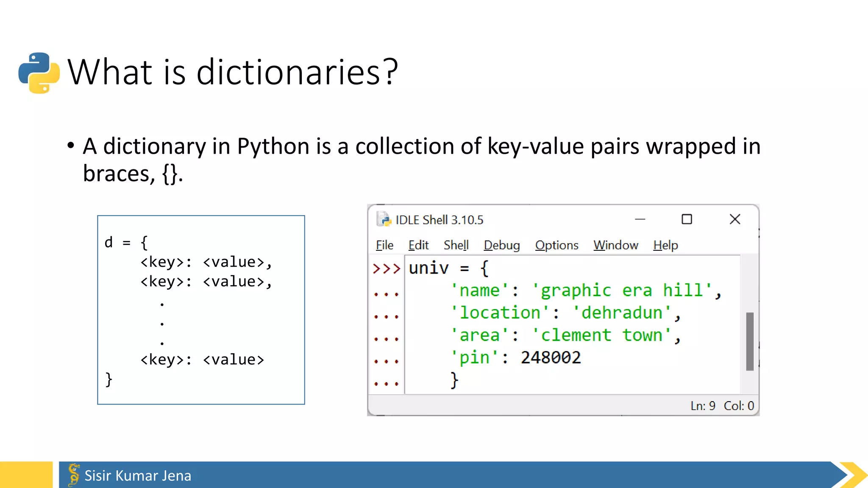Viewport: 868px width, 488px height.
Task: Click 'Sisir Kumar Jena' in the footer
Action: pos(138,475)
